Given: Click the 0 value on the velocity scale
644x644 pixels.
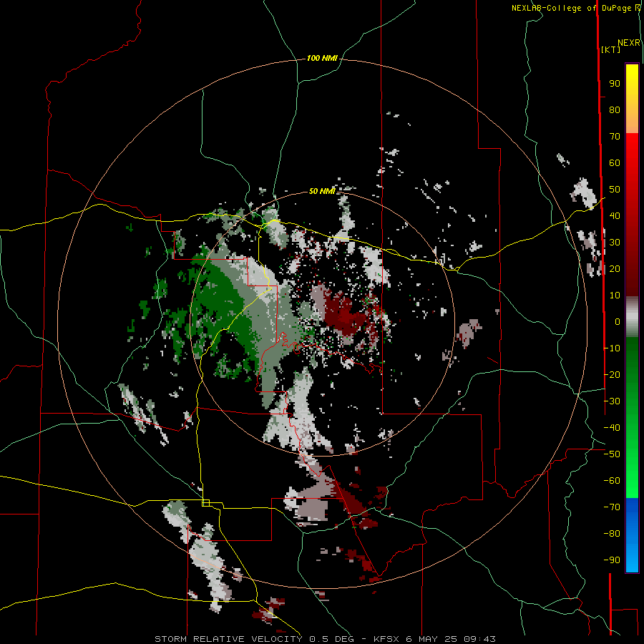Looking at the screenshot, I should (x=618, y=322).
